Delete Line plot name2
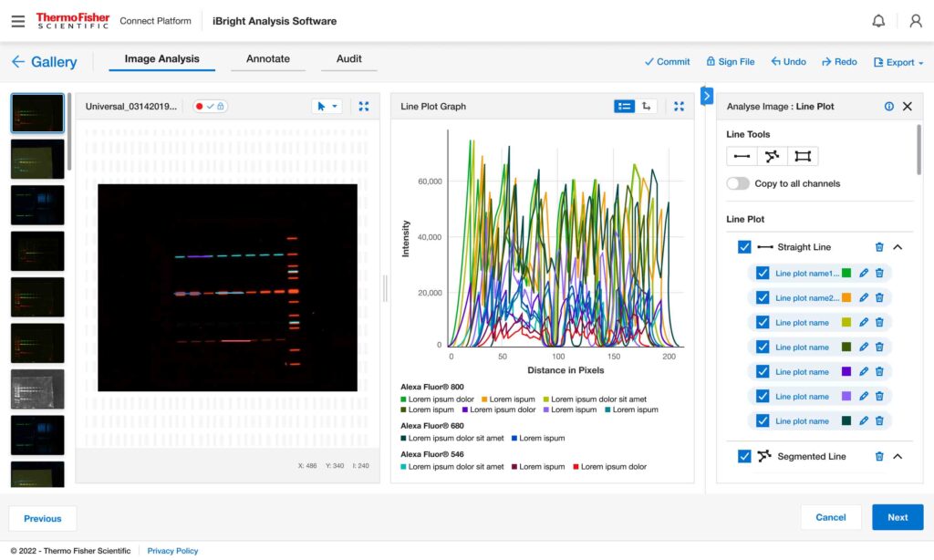This screenshot has height=560, width=934. tap(879, 297)
